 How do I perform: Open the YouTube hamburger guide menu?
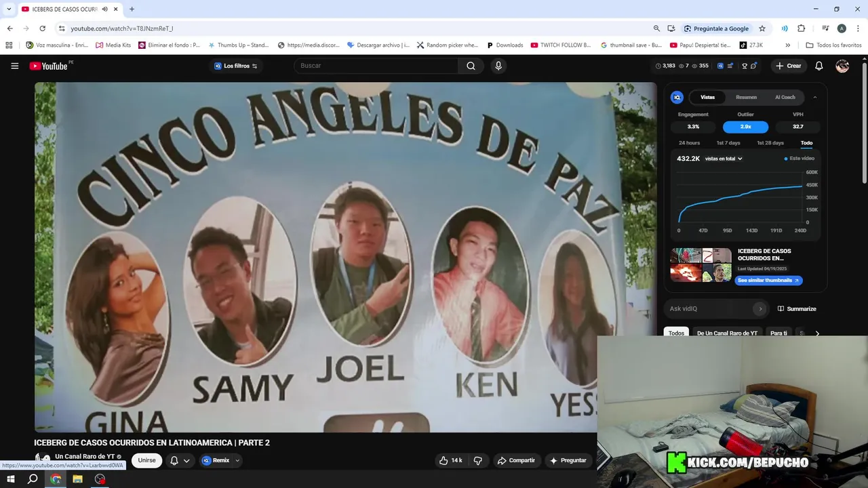point(15,66)
